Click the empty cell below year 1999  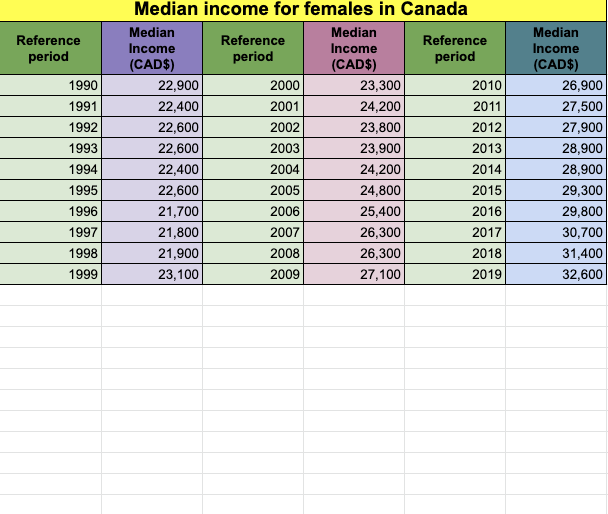[x=50, y=295]
